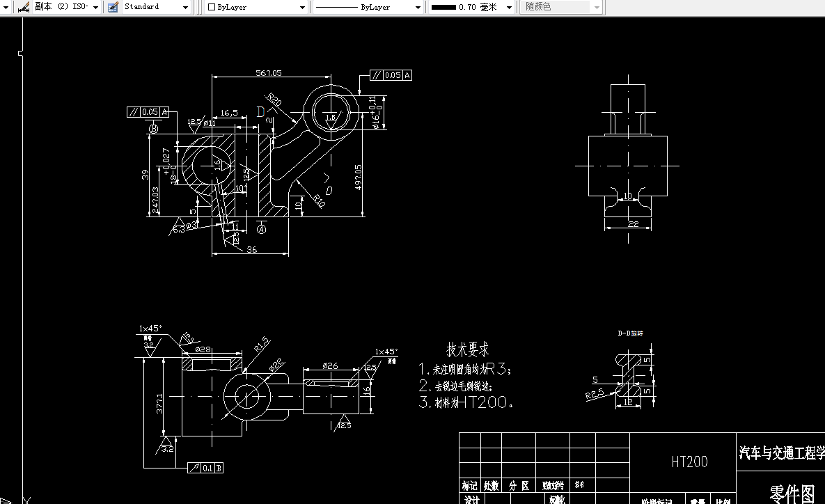Viewport: 825px width, 504px height.
Task: Select the 分区 title block cell
Action: tap(519, 486)
